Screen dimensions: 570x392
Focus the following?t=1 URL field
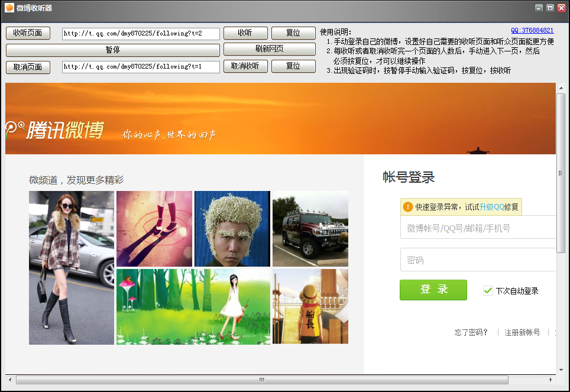click(x=141, y=67)
